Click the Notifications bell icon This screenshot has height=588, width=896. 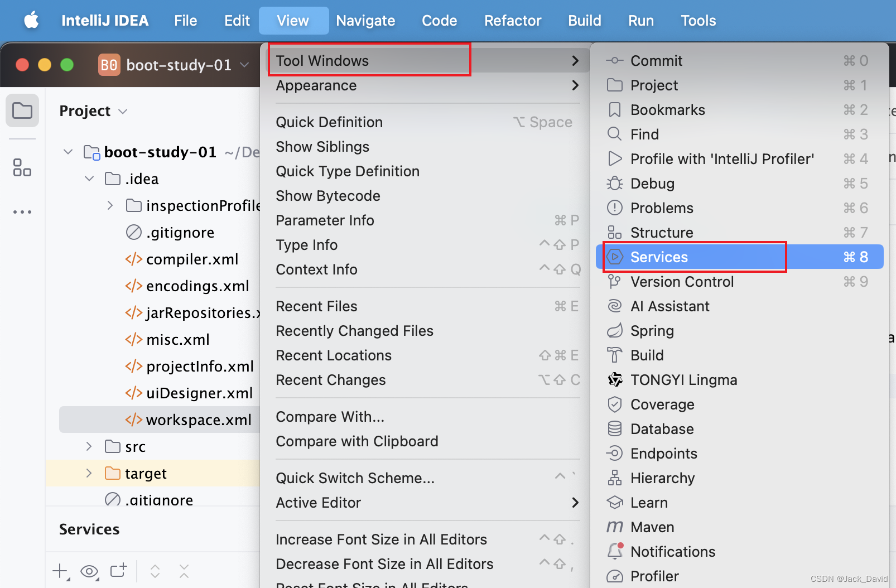click(615, 551)
